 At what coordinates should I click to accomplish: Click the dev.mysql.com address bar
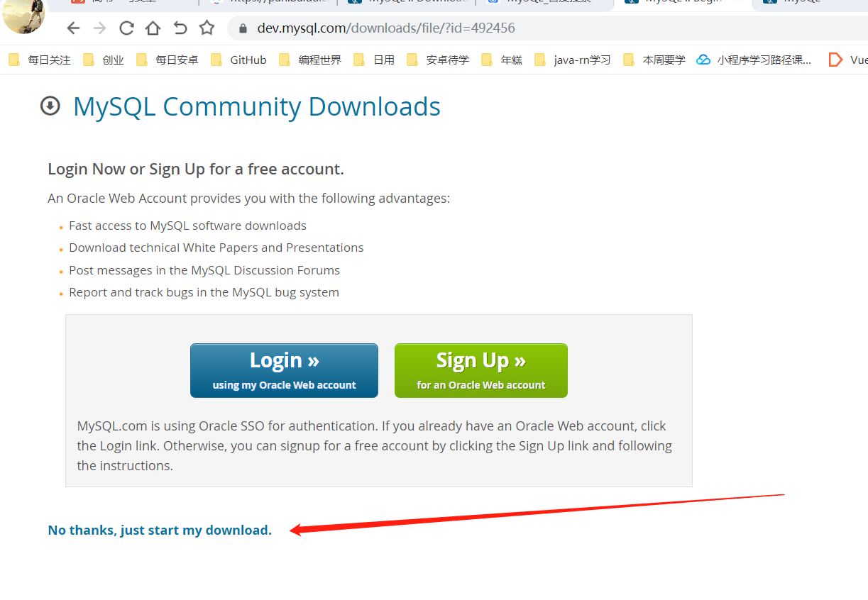pyautogui.click(x=546, y=28)
